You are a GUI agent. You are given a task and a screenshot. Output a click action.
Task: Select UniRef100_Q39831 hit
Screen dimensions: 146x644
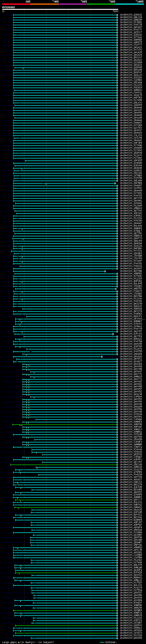[131, 170]
